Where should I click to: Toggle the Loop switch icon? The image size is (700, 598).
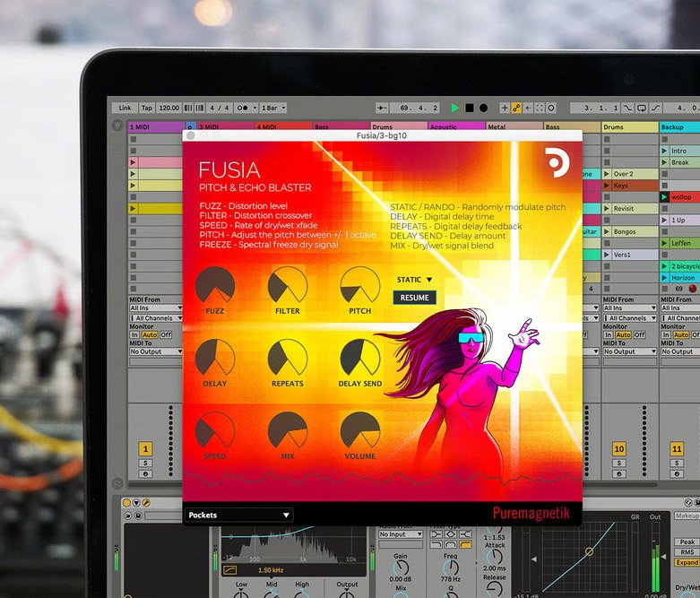(x=642, y=108)
